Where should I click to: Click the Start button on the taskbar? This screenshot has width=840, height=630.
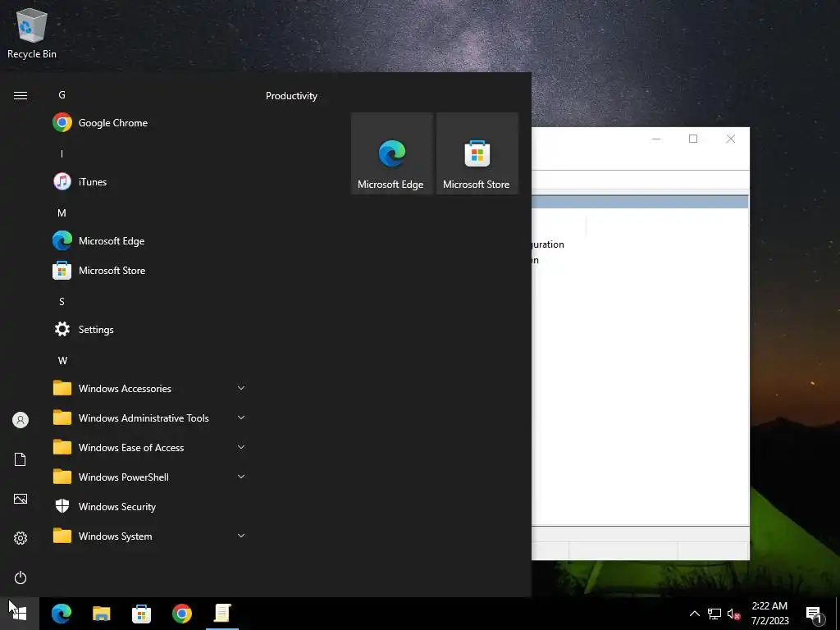(x=20, y=614)
